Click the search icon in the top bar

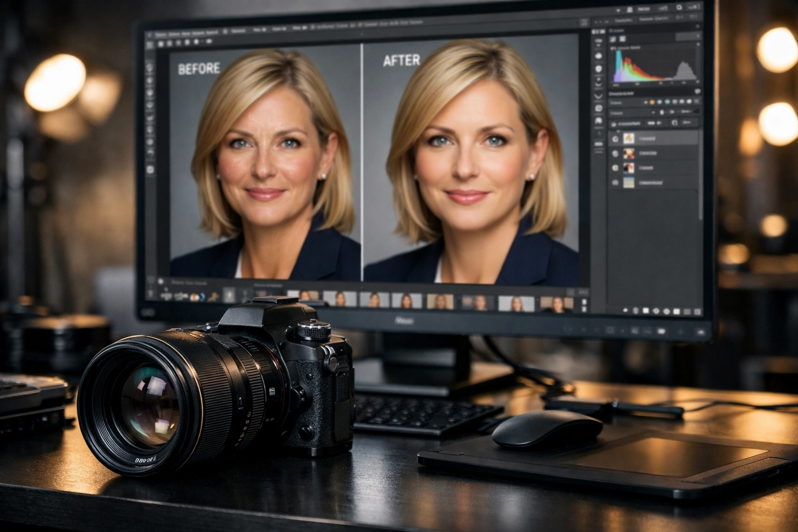point(679,7)
